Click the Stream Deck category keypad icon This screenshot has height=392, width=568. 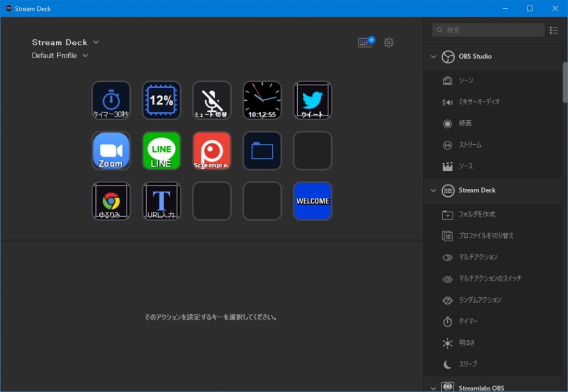coord(448,190)
